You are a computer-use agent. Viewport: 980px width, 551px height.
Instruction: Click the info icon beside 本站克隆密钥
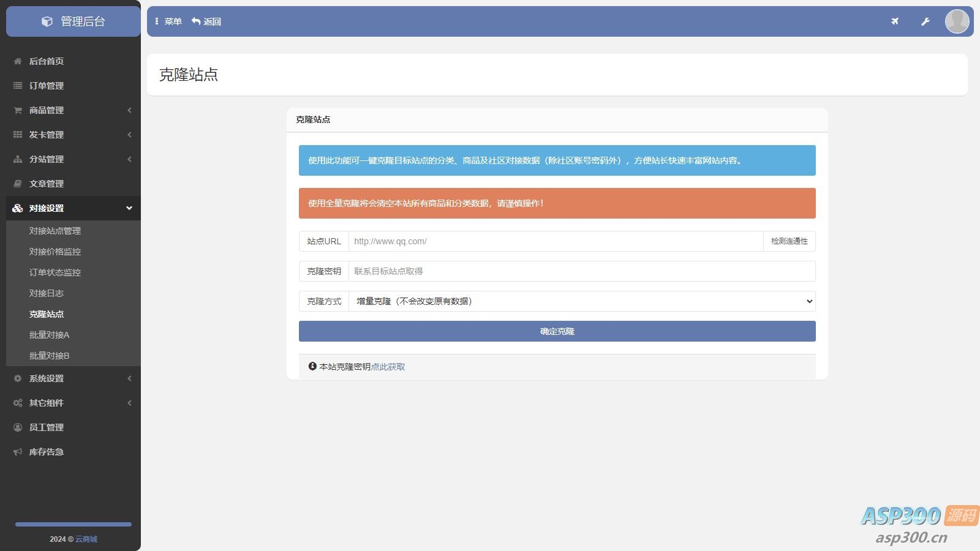point(312,366)
